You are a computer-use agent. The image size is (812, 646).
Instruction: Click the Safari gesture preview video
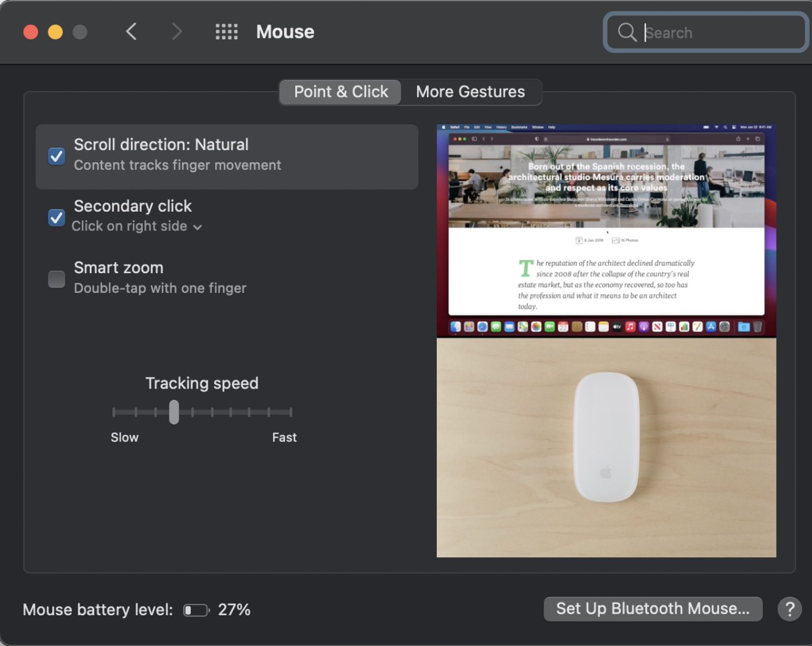click(606, 230)
